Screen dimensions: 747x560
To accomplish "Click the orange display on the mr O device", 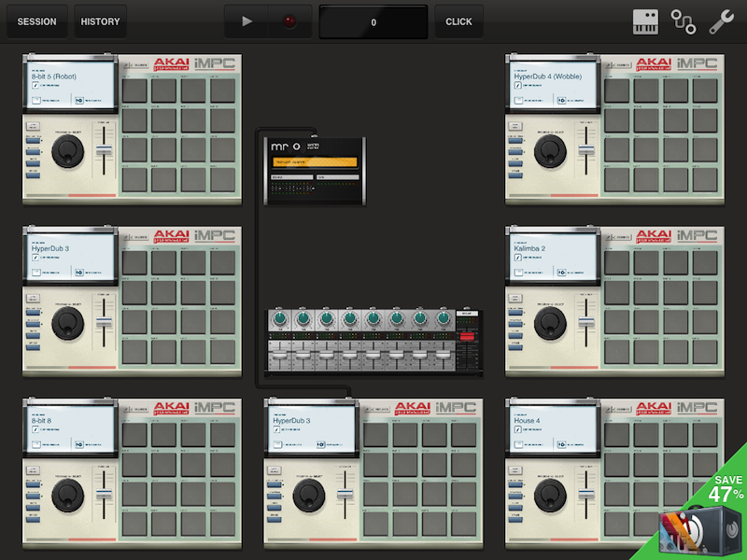I will coord(315,162).
